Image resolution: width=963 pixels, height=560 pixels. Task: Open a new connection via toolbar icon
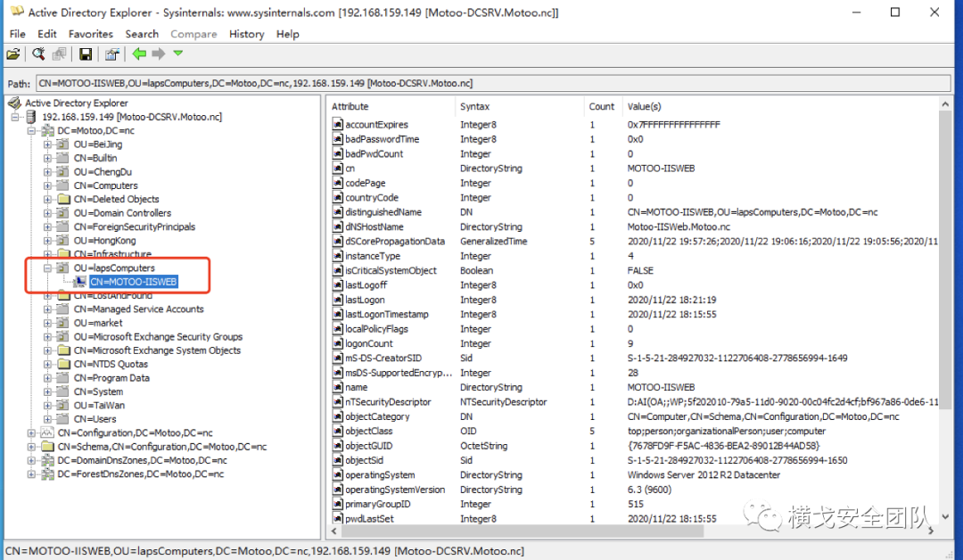point(12,54)
